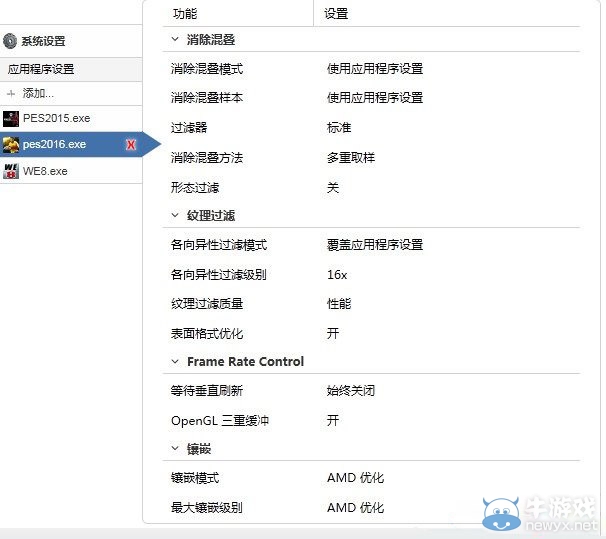Click the PES2015.exe application icon
The height and width of the screenshot is (539, 606).
[10, 119]
